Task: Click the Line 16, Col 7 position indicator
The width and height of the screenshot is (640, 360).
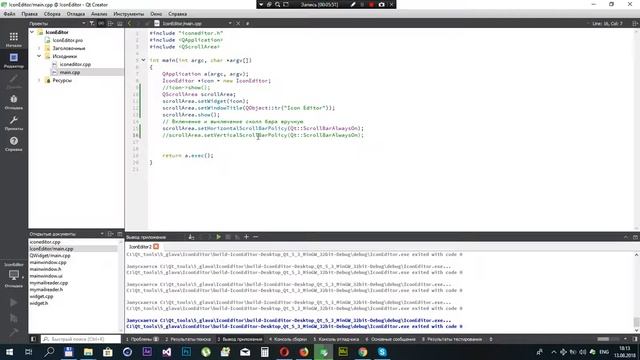Action: tap(607, 24)
